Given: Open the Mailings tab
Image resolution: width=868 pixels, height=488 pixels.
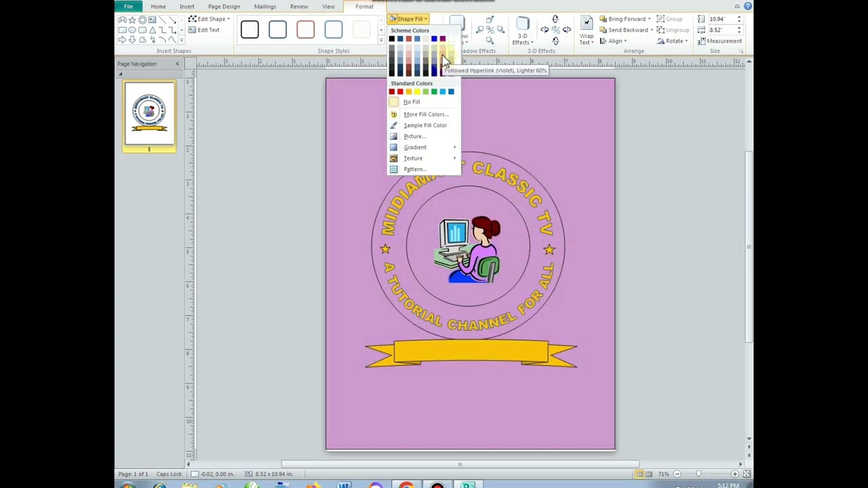Looking at the screenshot, I should point(264,7).
